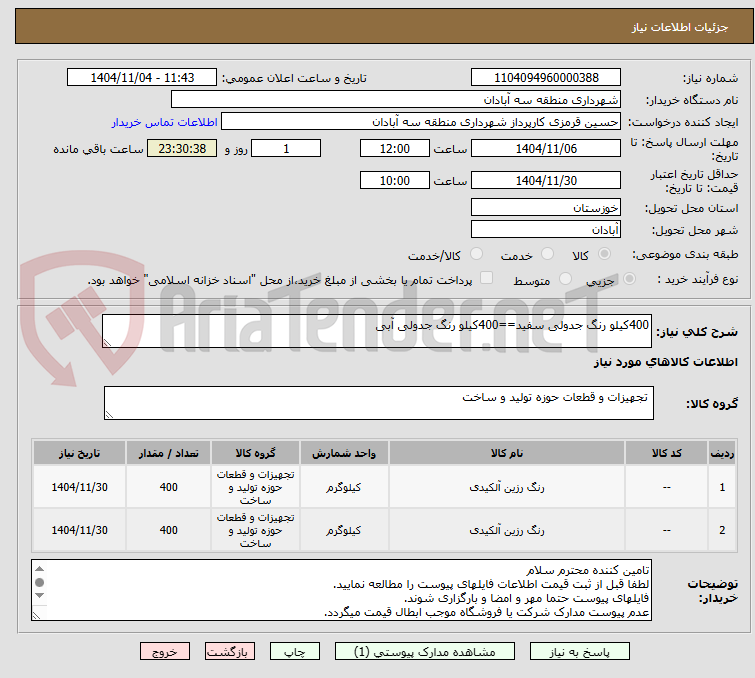The width and height of the screenshot is (755, 678).
Task: Select the کالا radio button
Action: [604, 254]
